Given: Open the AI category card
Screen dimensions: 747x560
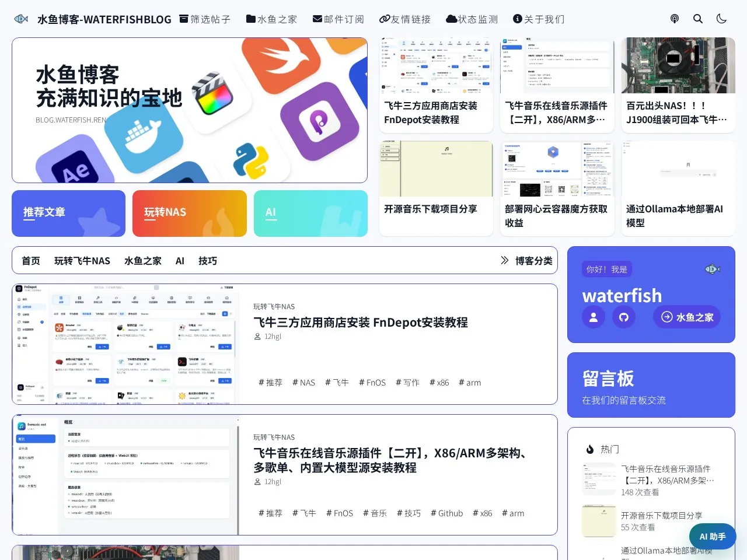Looking at the screenshot, I should (x=310, y=213).
